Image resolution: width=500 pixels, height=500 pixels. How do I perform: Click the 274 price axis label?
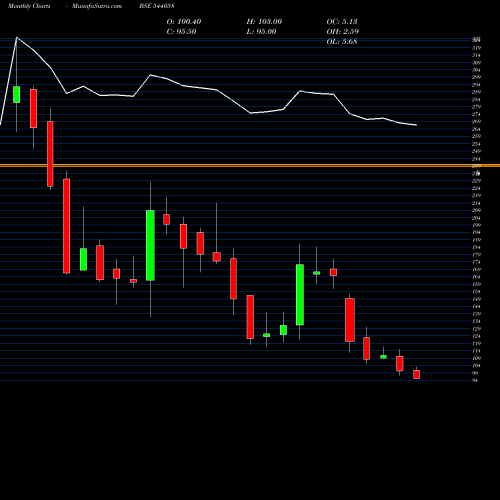click(476, 114)
